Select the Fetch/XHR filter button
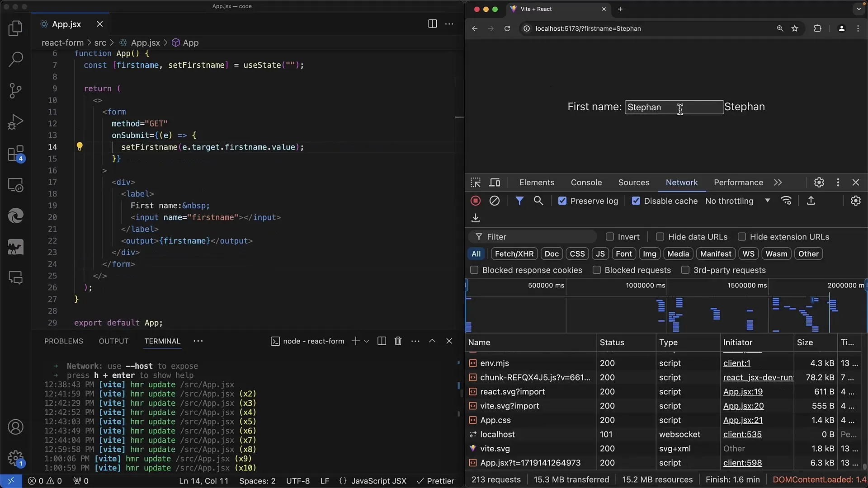Screen dimensions: 868x488 514,253
